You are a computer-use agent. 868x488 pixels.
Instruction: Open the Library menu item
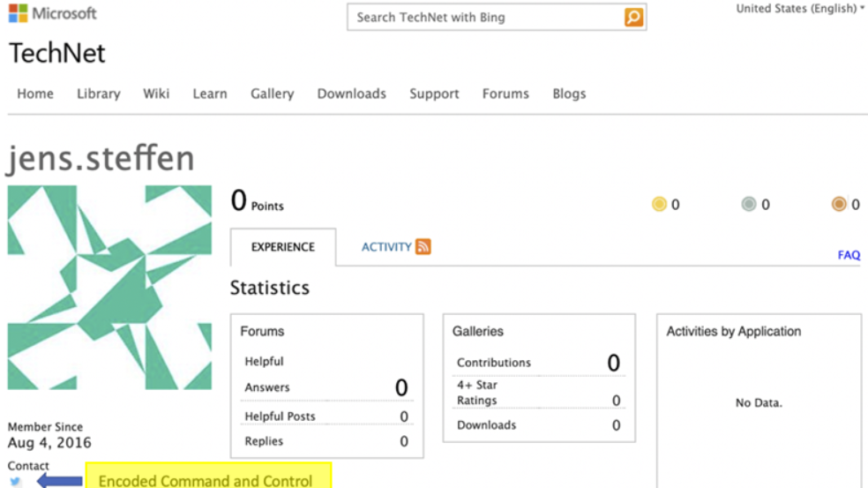pos(99,94)
